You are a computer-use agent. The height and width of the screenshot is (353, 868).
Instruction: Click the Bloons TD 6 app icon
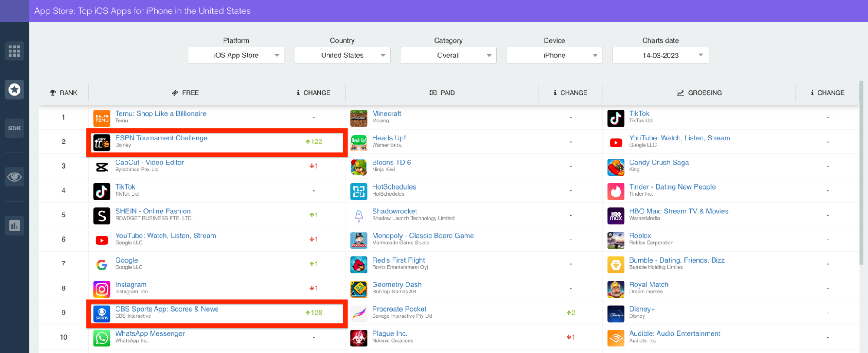tap(359, 167)
